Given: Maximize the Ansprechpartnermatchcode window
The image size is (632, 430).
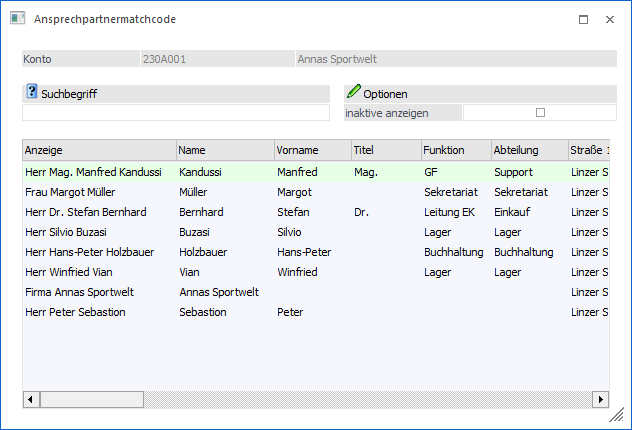Looking at the screenshot, I should point(583,19).
